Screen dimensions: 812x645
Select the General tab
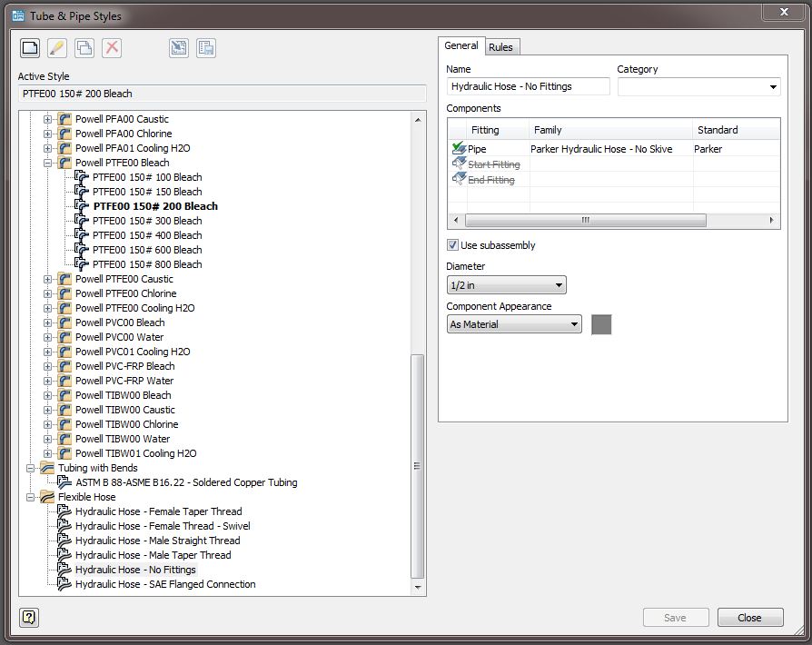pyautogui.click(x=460, y=45)
